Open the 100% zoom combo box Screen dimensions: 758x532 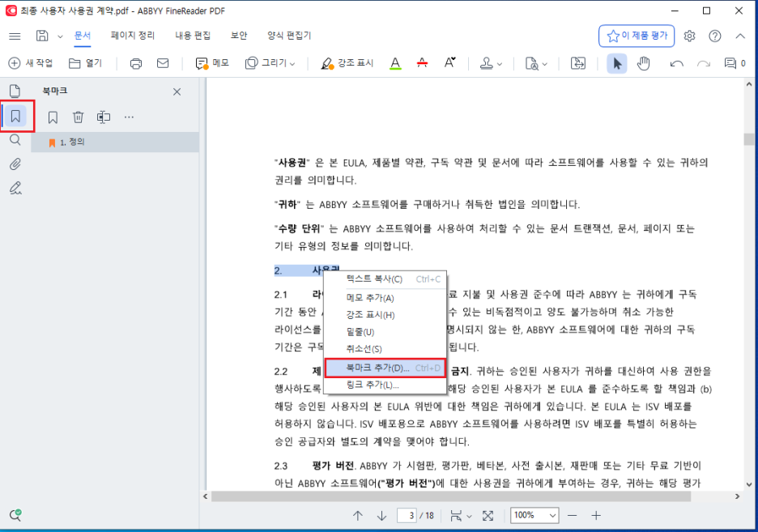point(534,516)
